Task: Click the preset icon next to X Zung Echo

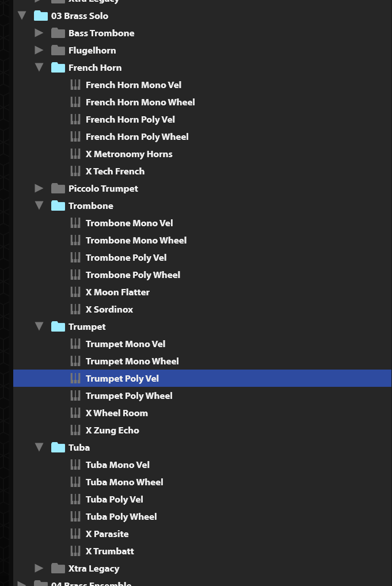Action: (x=75, y=430)
